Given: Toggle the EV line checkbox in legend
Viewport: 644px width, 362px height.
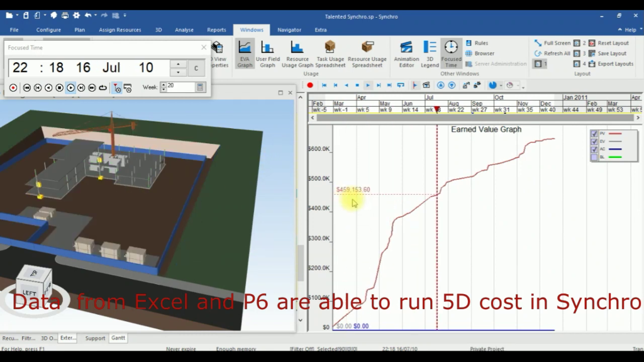Looking at the screenshot, I should [594, 141].
